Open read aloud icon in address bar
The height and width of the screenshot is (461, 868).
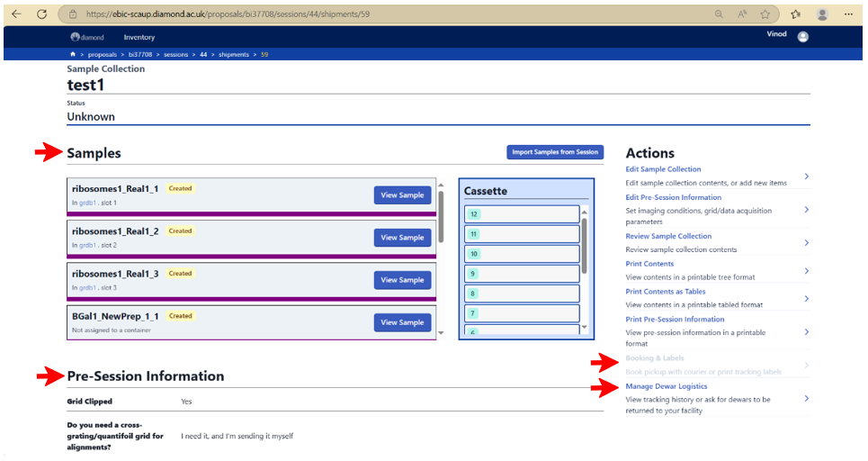pyautogui.click(x=742, y=14)
